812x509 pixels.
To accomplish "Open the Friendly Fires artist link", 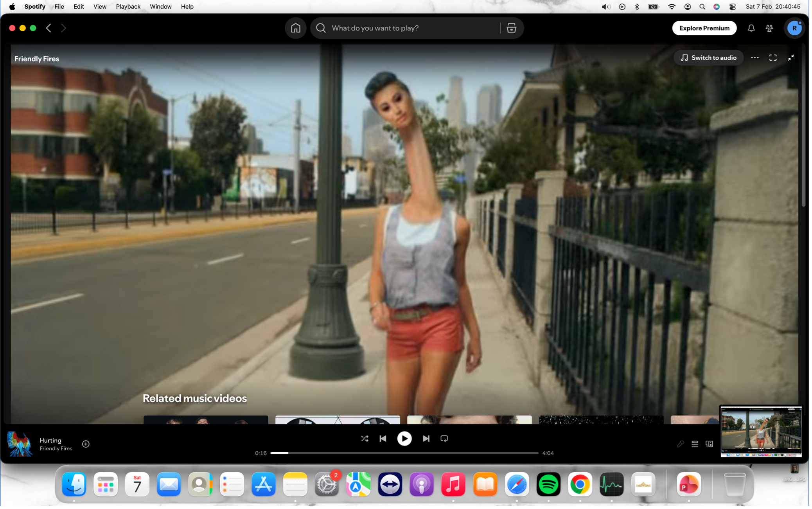I will coord(56,449).
